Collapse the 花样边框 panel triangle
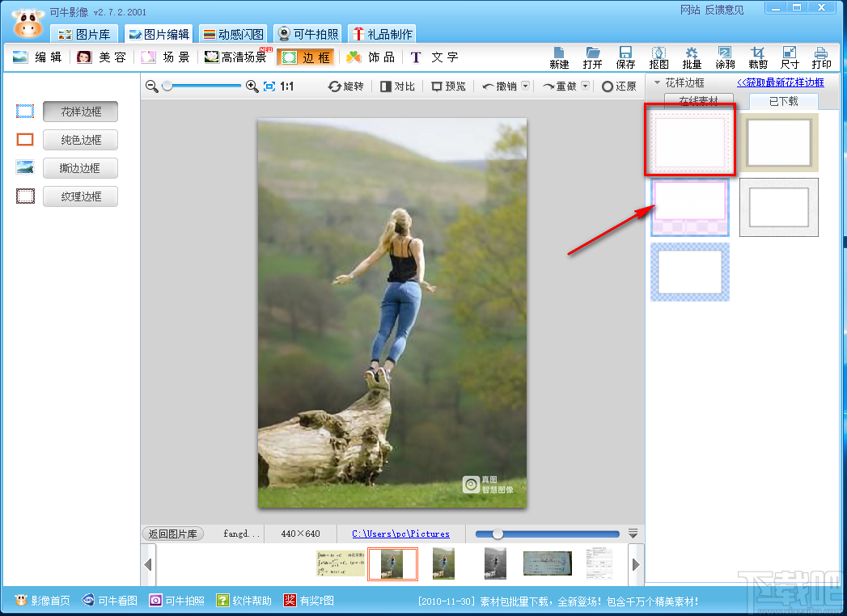Screen dimensions: 847x616 (x=658, y=82)
